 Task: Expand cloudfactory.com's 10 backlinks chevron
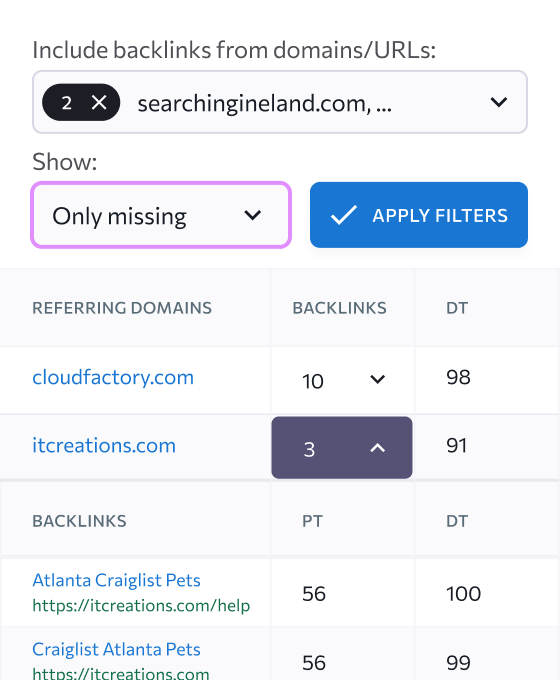pyautogui.click(x=377, y=379)
